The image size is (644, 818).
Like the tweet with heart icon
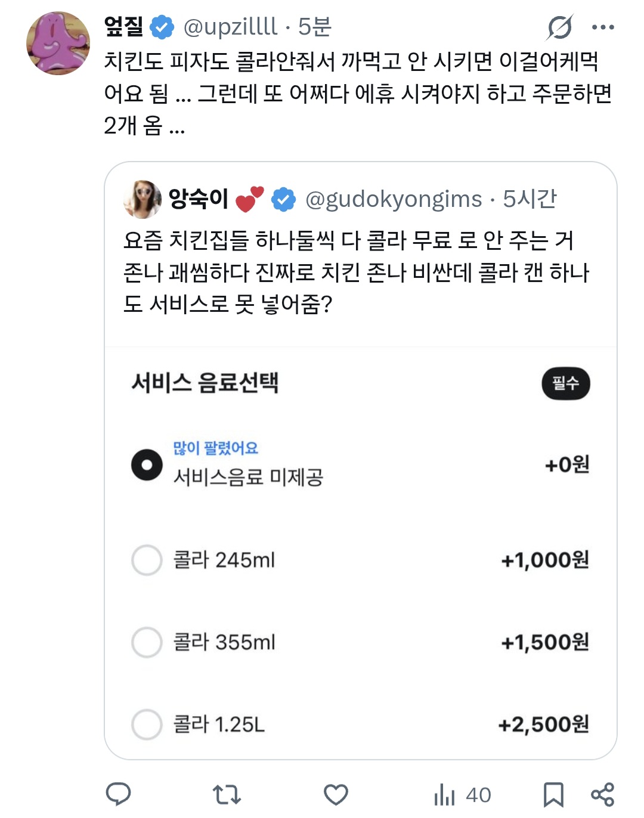[336, 794]
